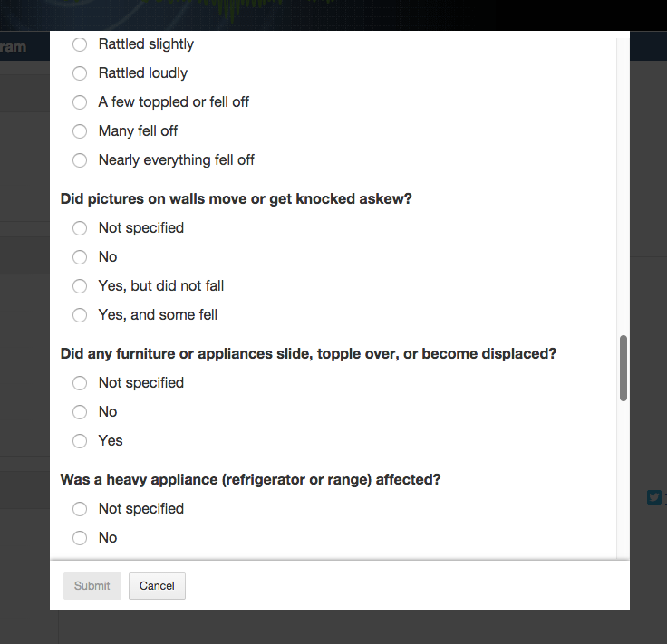The width and height of the screenshot is (667, 644).
Task: Select 'A few toppled or fell off'
Action: [x=80, y=102]
